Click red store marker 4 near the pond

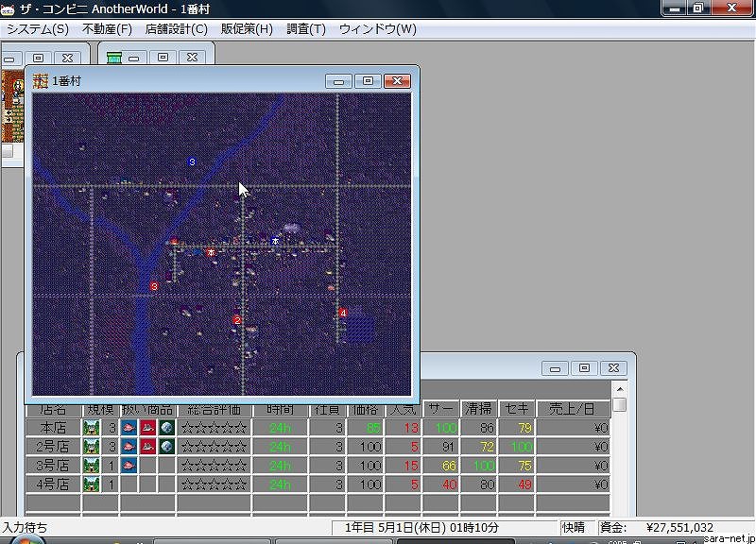[343, 313]
